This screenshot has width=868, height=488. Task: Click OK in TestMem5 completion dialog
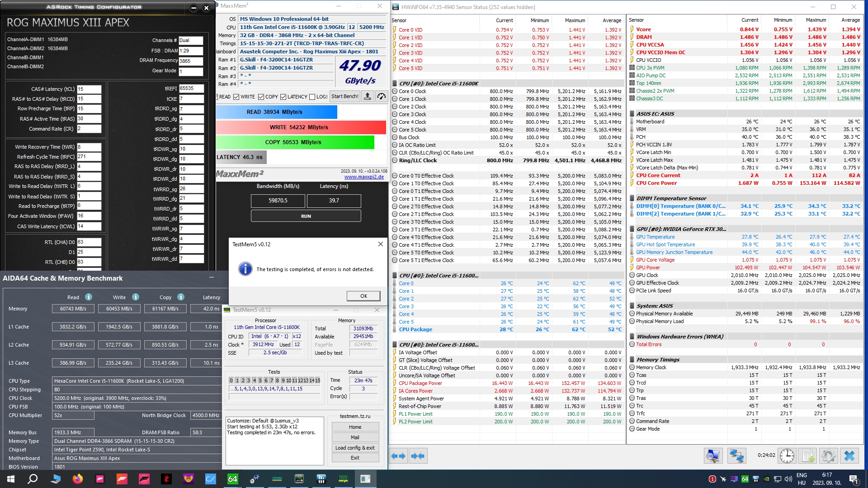click(x=363, y=296)
